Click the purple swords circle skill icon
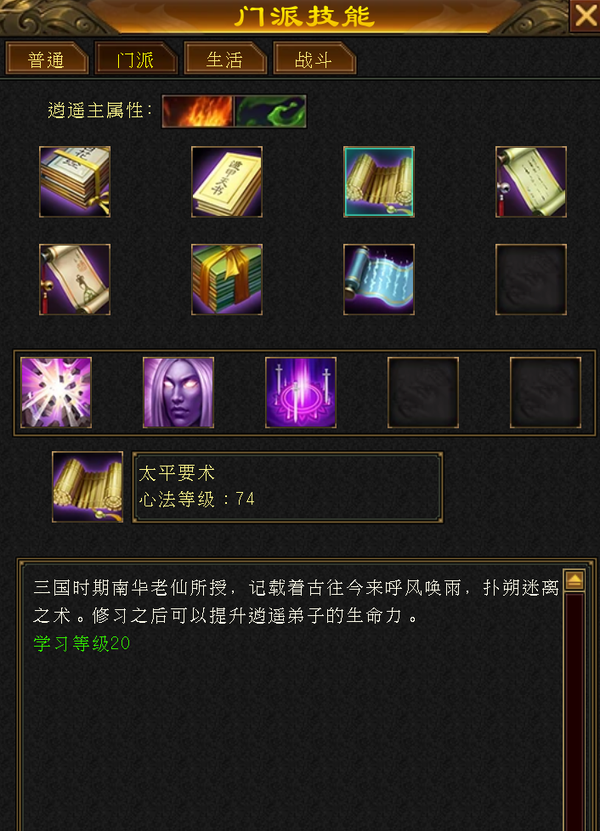The width and height of the screenshot is (600, 831). (301, 392)
